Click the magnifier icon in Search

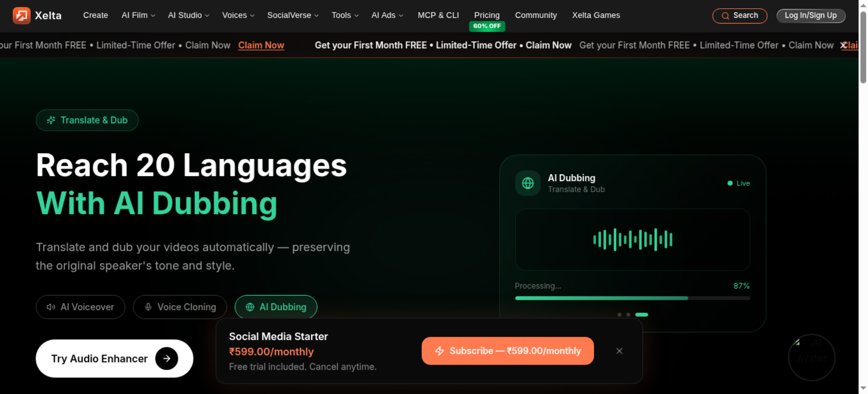(725, 16)
